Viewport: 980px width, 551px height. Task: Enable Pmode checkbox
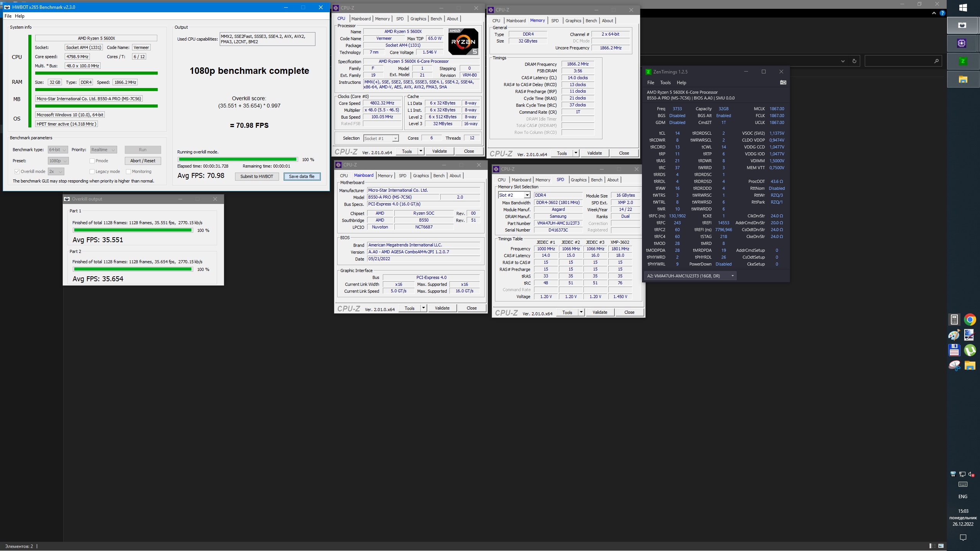point(92,161)
